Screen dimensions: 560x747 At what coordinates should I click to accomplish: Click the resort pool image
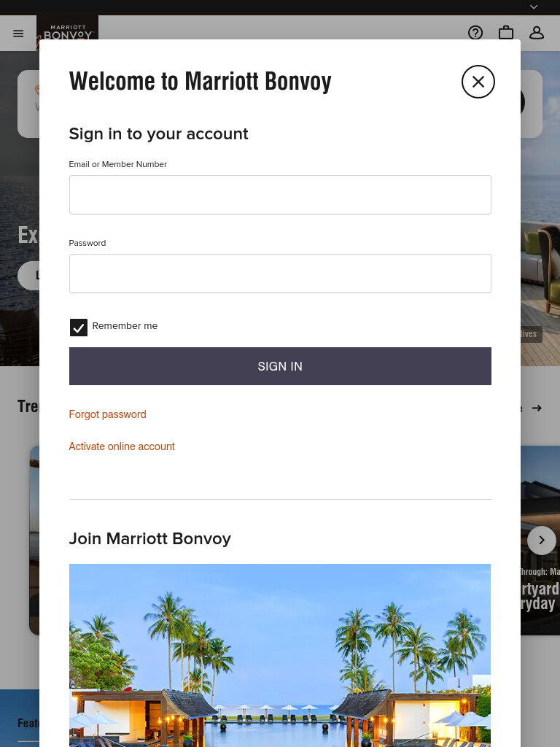pos(280,656)
